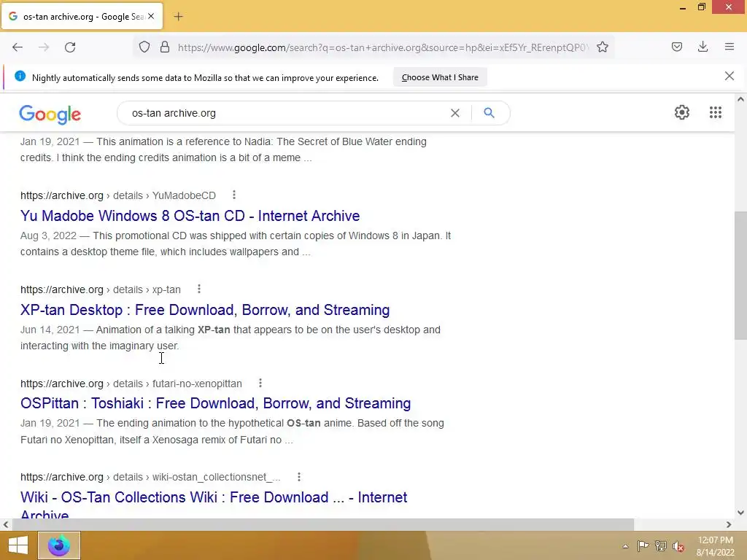747x560 pixels.
Task: Open the Google apps grid
Action: pyautogui.click(x=716, y=112)
